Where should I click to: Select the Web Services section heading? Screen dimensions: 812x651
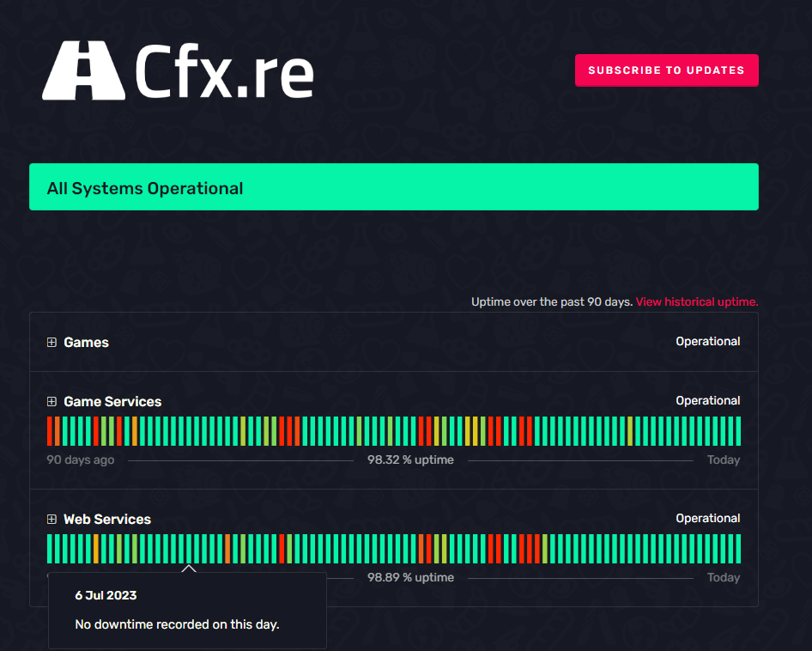tap(106, 519)
